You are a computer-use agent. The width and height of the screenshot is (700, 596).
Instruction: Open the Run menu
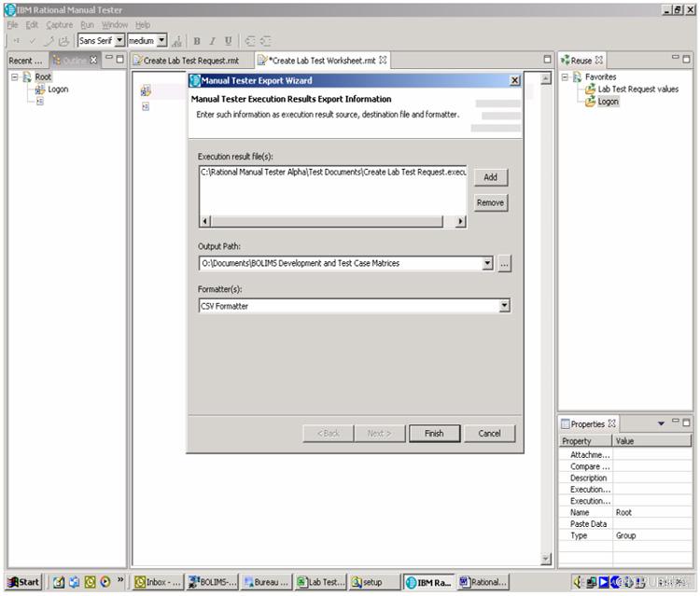click(87, 25)
